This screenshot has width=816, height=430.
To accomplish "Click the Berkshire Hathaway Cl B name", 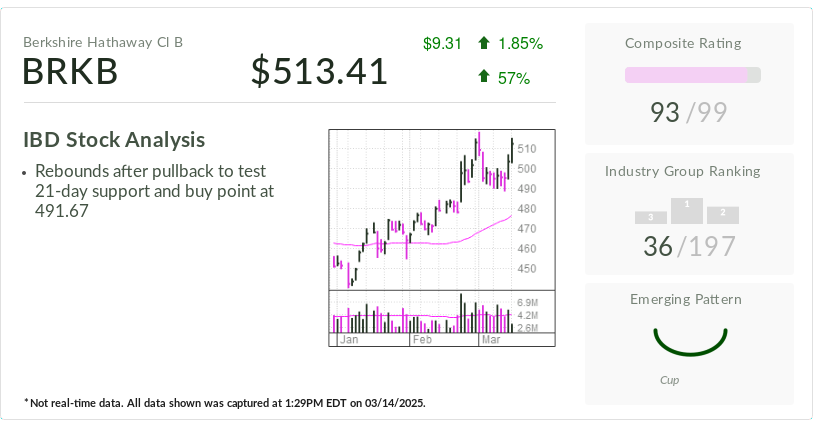I will coord(103,42).
